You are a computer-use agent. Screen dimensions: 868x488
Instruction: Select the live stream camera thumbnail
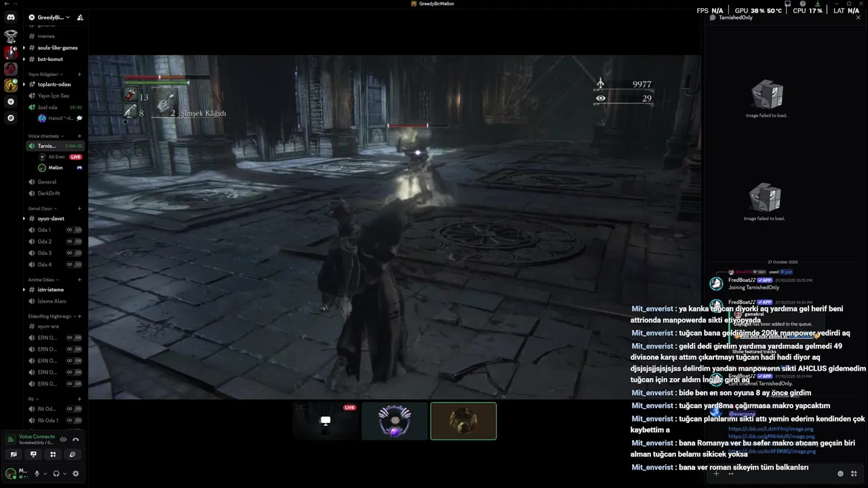pos(325,421)
